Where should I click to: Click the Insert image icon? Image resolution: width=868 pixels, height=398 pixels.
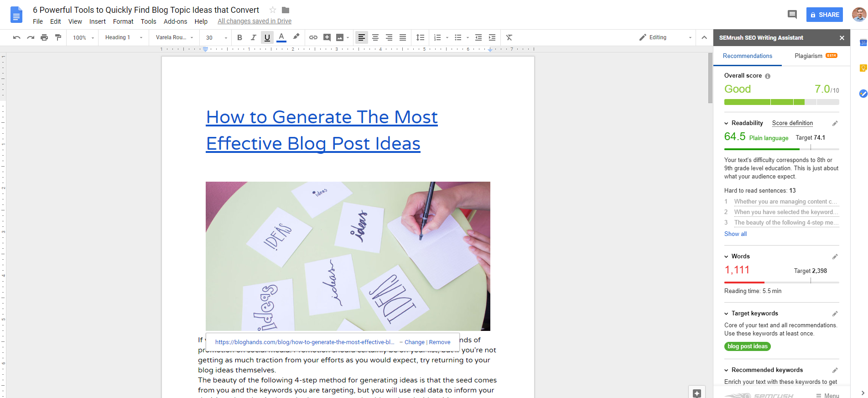pyautogui.click(x=340, y=37)
